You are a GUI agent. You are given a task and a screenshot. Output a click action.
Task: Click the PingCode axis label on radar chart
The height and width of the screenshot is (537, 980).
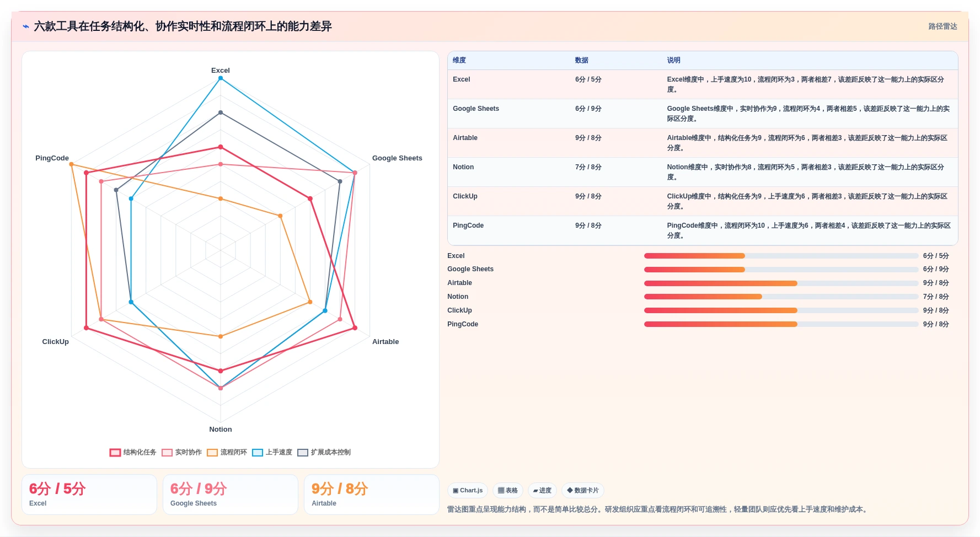52,158
